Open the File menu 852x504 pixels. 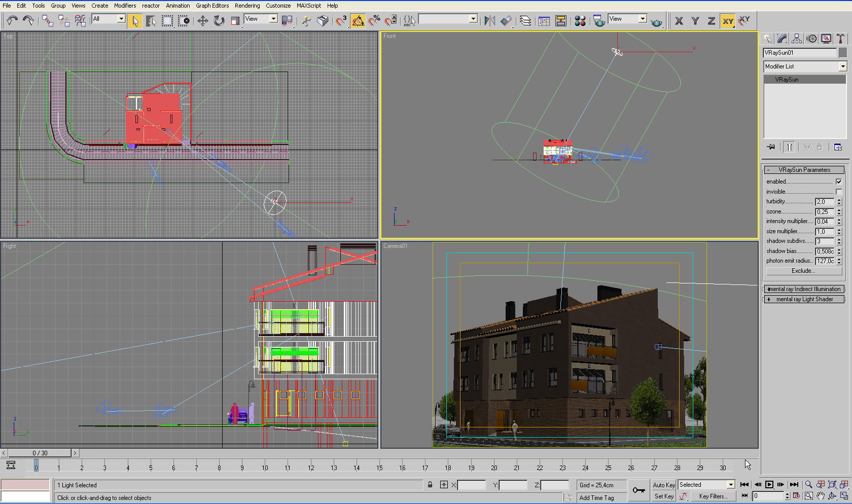(7, 6)
